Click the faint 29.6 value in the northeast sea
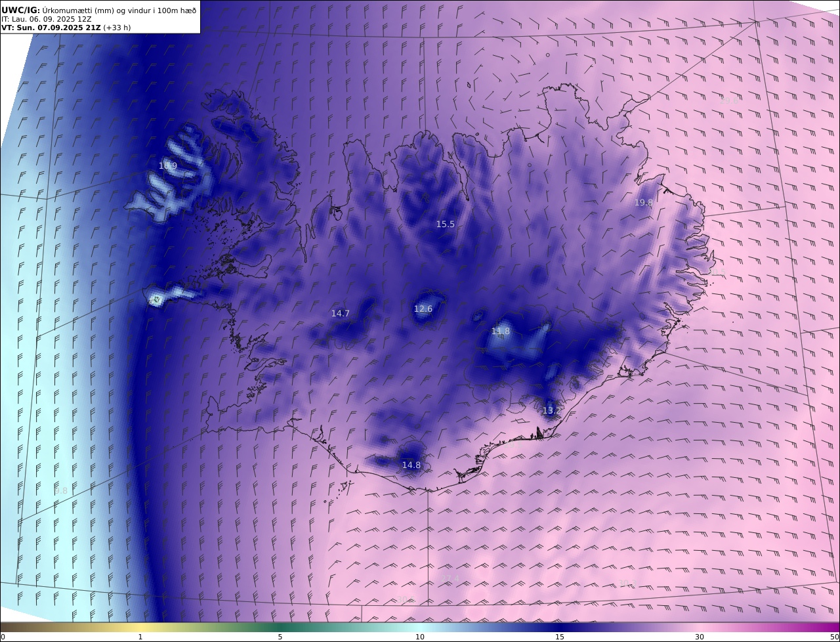 pos(729,100)
